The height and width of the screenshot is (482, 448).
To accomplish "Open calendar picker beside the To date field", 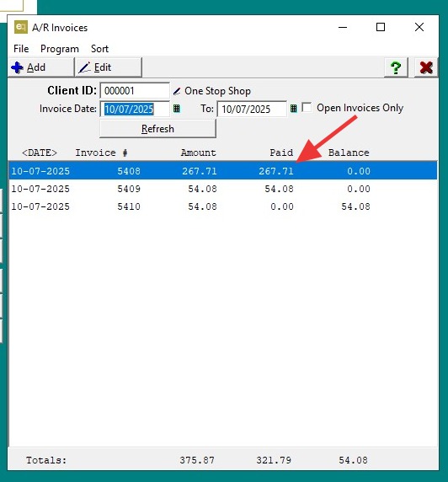I will 293,109.
